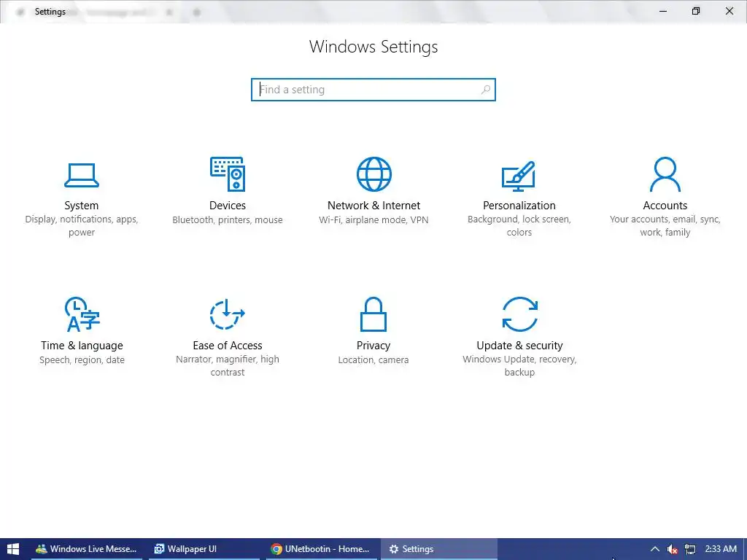
Task: Click the magnifier search icon in search box
Action: pos(485,90)
